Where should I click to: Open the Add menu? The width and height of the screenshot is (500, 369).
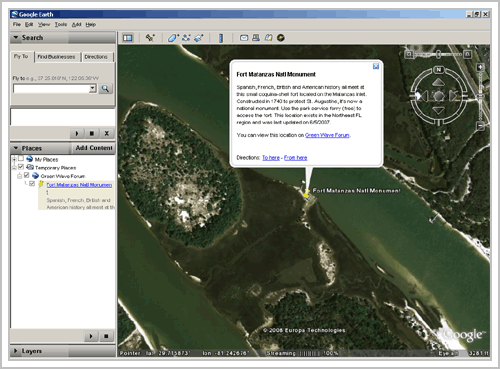(x=76, y=24)
